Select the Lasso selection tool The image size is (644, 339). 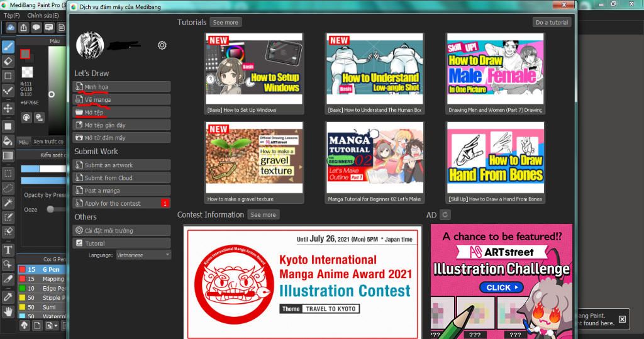(x=8, y=188)
